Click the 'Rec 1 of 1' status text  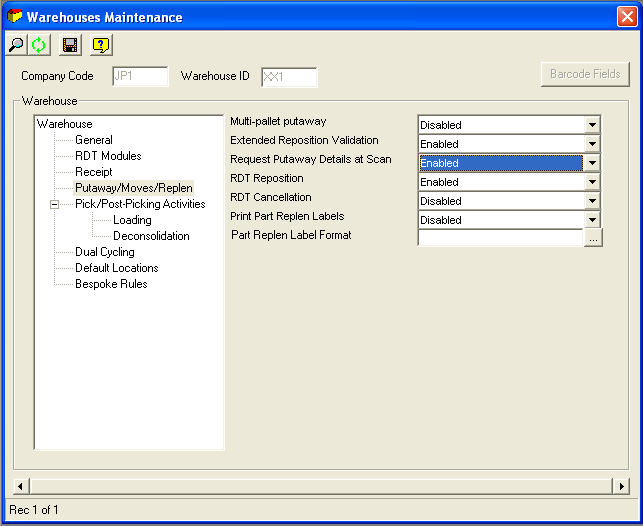pyautogui.click(x=34, y=510)
